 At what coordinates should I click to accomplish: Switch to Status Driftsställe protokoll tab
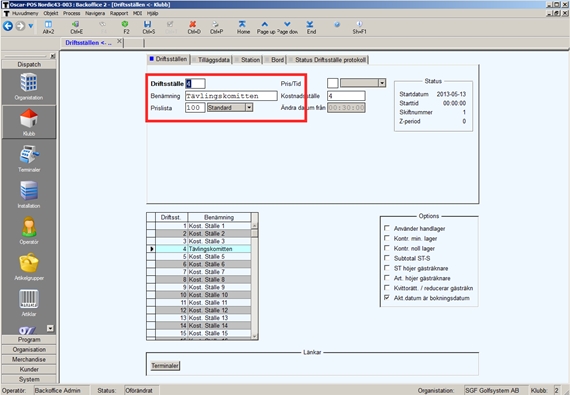(328, 60)
